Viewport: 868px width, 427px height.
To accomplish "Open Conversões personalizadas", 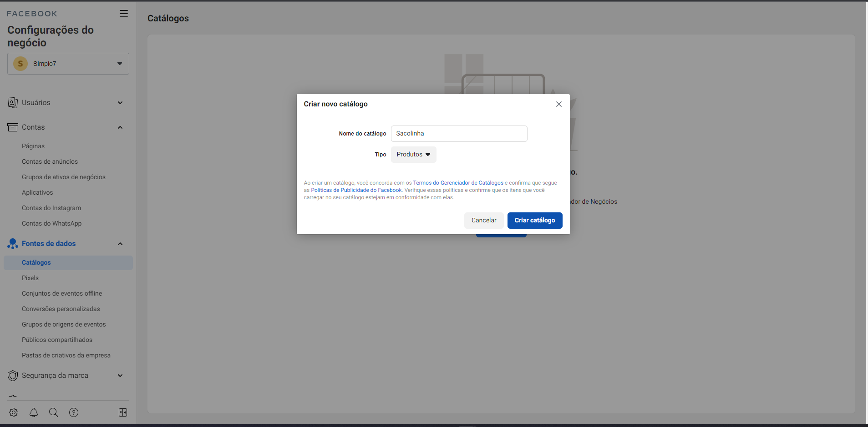I will (x=61, y=309).
